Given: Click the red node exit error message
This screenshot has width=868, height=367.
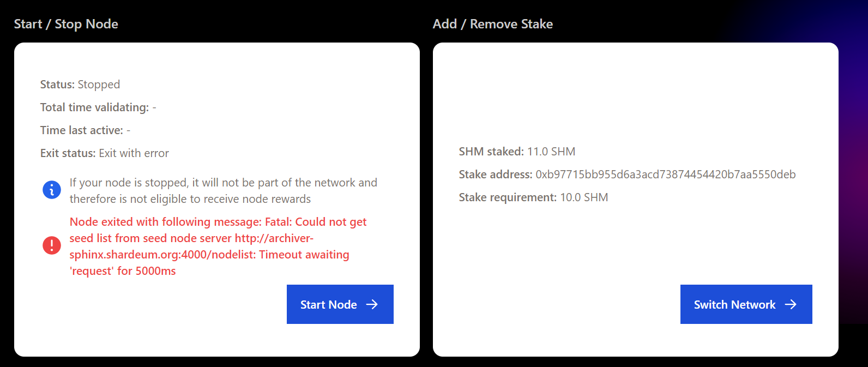Looking at the screenshot, I should pos(218,246).
